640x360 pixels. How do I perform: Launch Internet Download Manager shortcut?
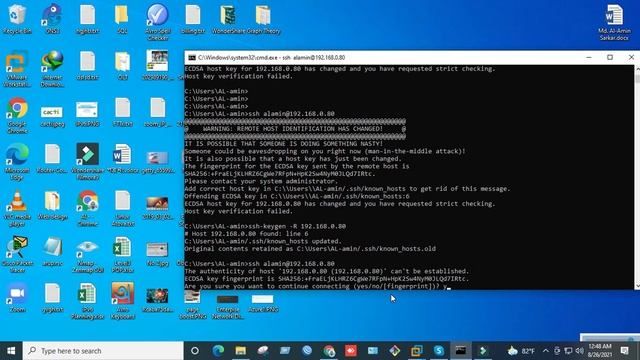52,69
